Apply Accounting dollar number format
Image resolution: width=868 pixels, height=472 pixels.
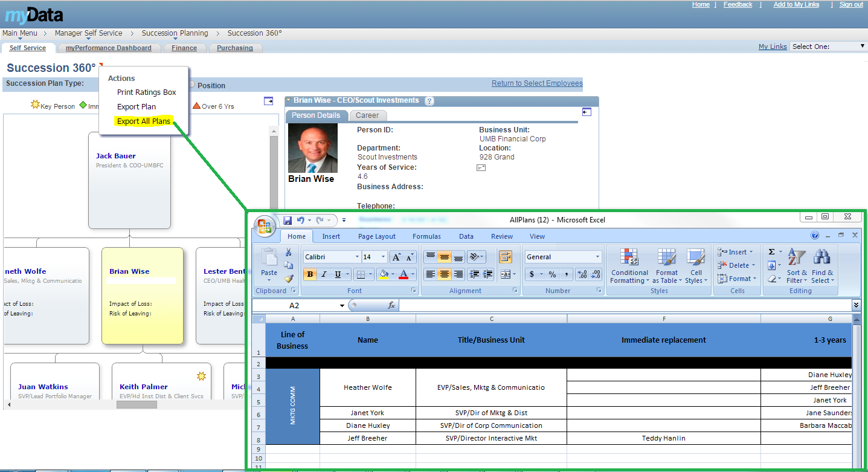[x=532, y=274]
